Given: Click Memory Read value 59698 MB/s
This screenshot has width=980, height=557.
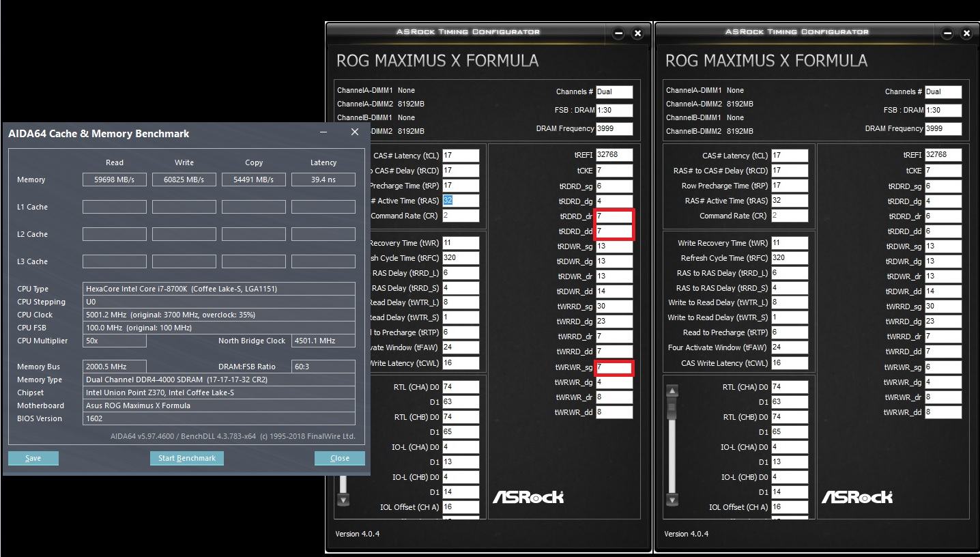Looking at the screenshot, I should [x=115, y=180].
